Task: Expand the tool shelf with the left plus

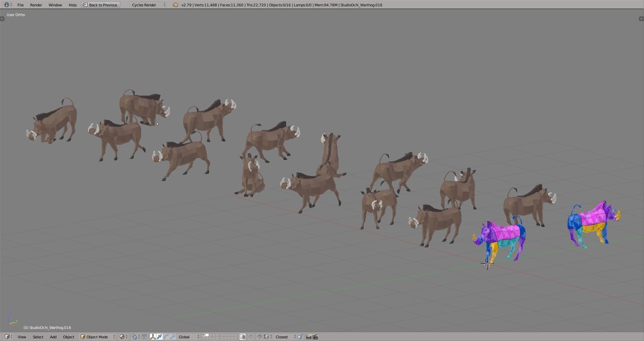Action: 2,19
